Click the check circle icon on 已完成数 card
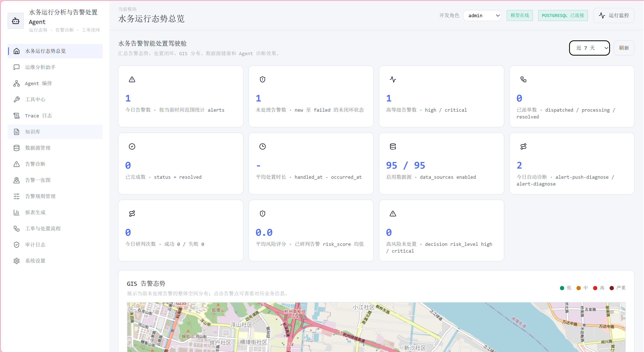 click(x=132, y=146)
